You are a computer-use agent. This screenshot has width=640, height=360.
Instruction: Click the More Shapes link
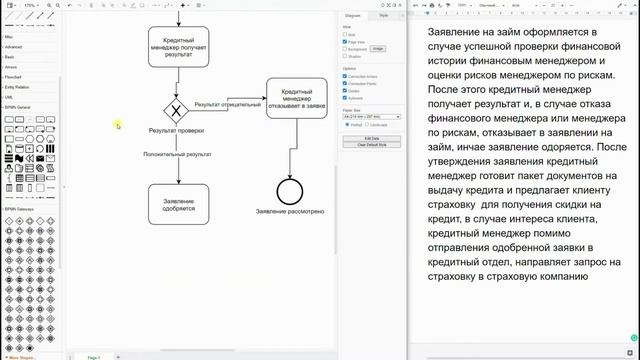click(x=20, y=358)
